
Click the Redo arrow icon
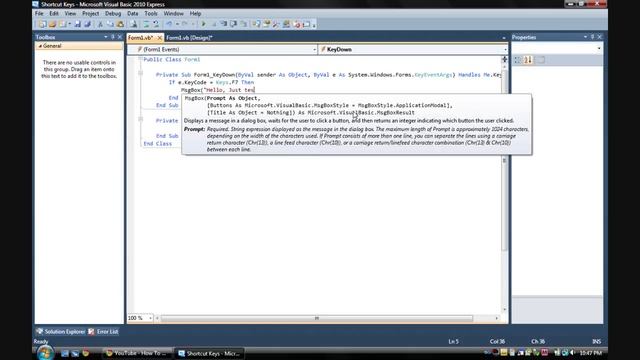point(185,24)
